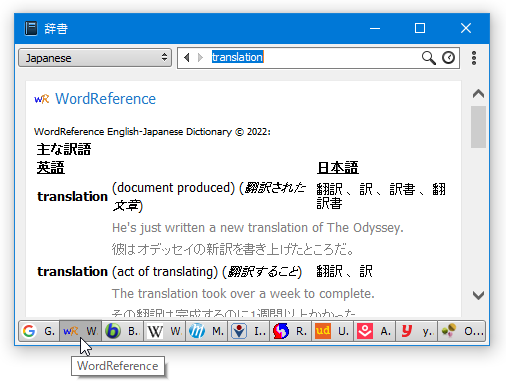The image size is (506, 386).
Task: Click the sentence about The Odyssey
Action: click(x=258, y=228)
